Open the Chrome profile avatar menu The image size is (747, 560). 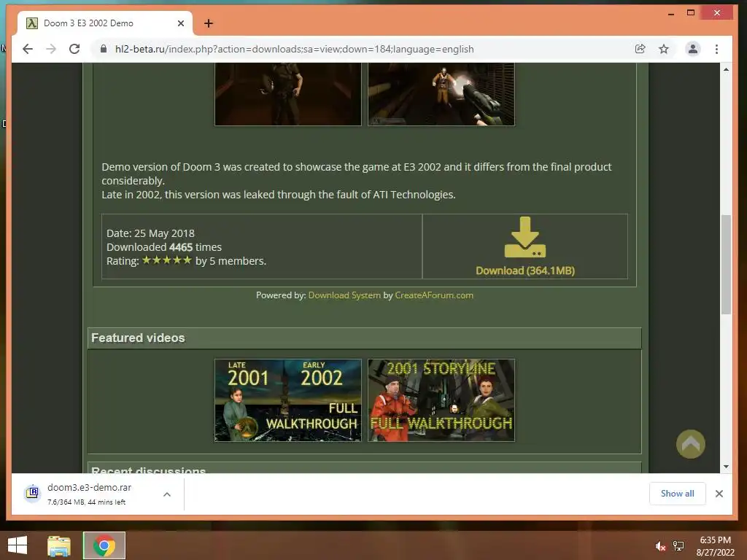point(693,49)
